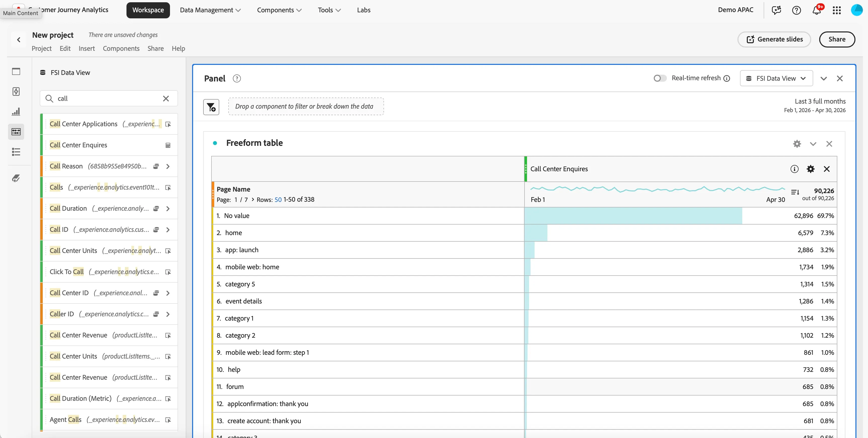The width and height of the screenshot is (868, 438).
Task: Open the notifications bell
Action: [816, 10]
